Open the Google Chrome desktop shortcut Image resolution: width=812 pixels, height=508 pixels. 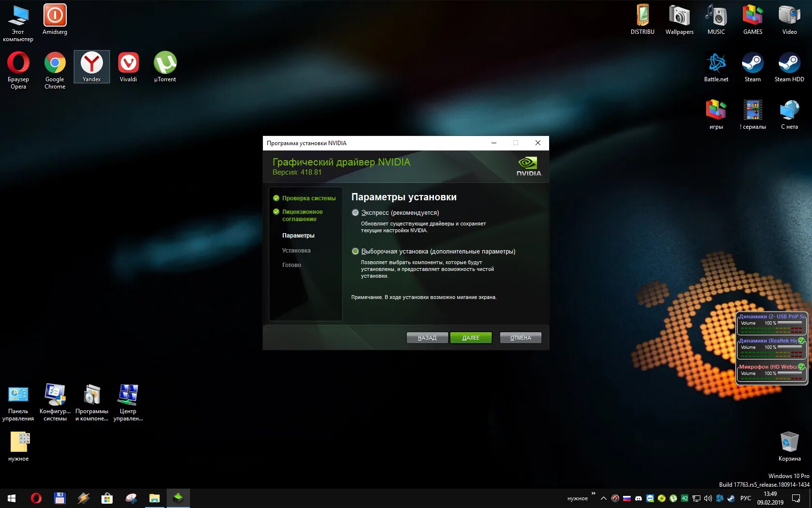pos(55,71)
